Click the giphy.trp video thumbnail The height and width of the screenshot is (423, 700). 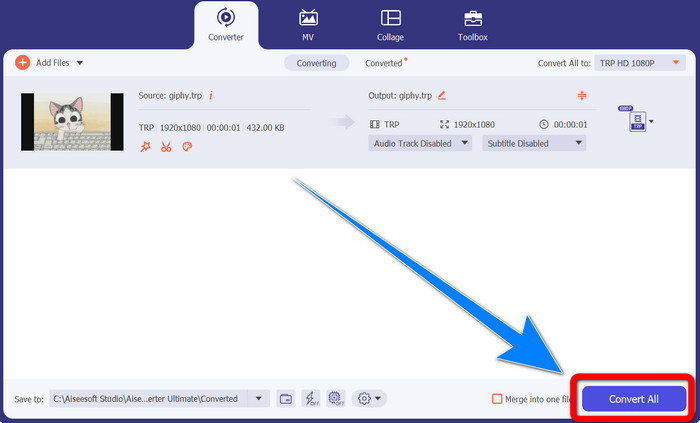72,121
